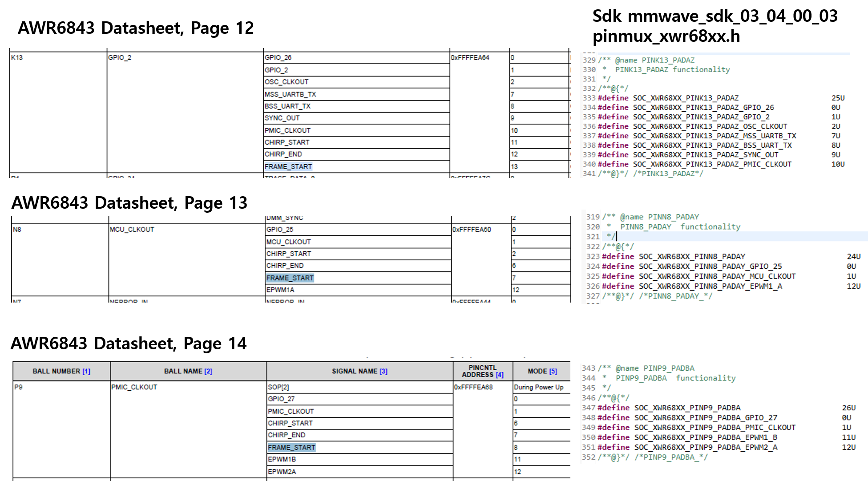Click address 0xFFFFEA60 in the Page 13 table
The image size is (868, 481).
coord(472,229)
